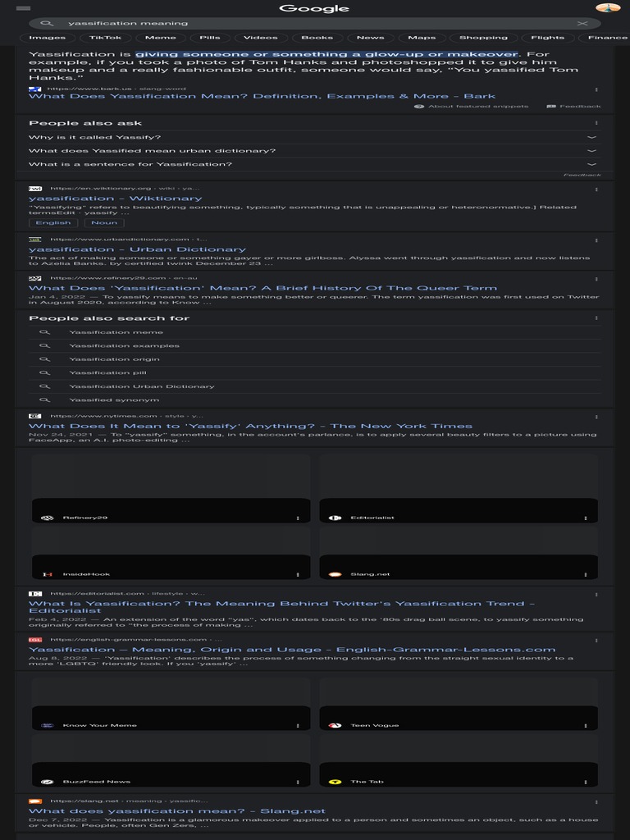Screen dimensions: 630x840
Task: Open three-dot options on Teen Vogue card
Action: point(586,726)
